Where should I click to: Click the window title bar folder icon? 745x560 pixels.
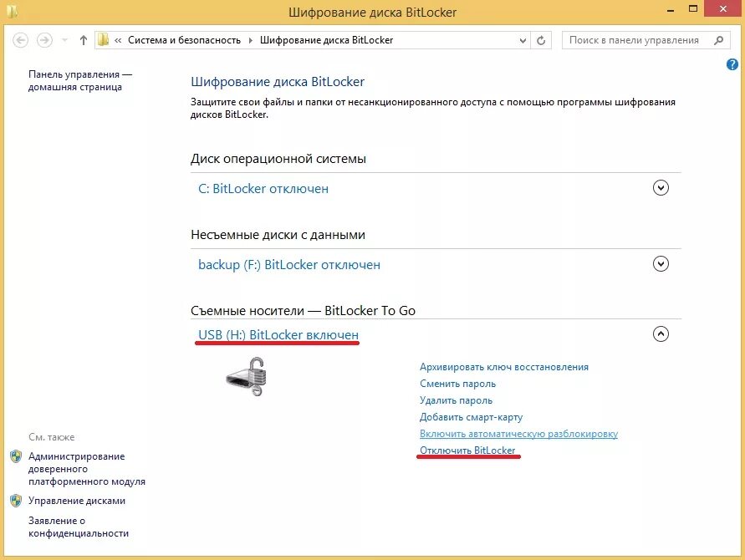pyautogui.click(x=12, y=11)
